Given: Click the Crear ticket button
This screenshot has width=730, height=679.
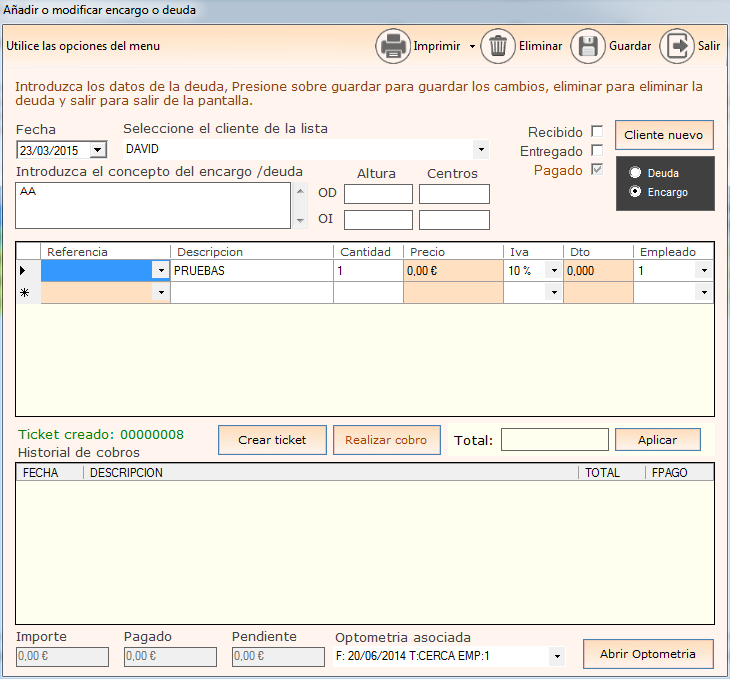Looking at the screenshot, I should [x=272, y=440].
